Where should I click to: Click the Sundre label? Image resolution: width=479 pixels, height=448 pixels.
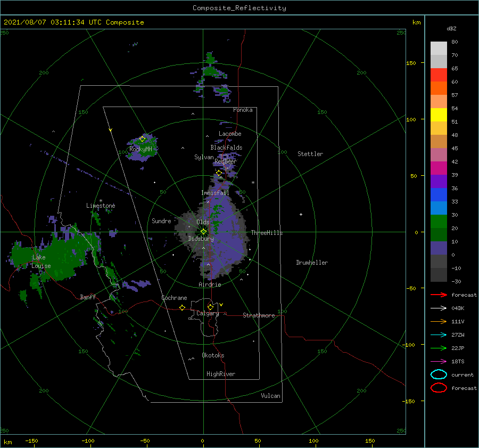click(161, 221)
